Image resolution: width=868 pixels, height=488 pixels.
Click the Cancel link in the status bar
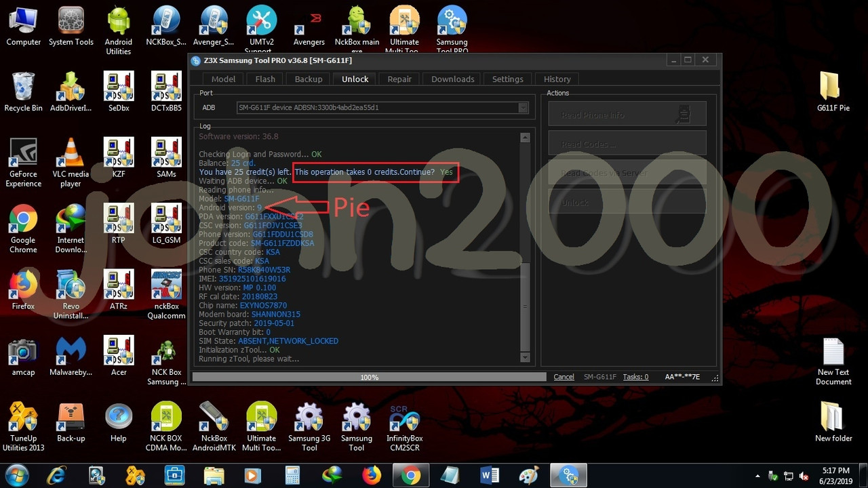(564, 377)
